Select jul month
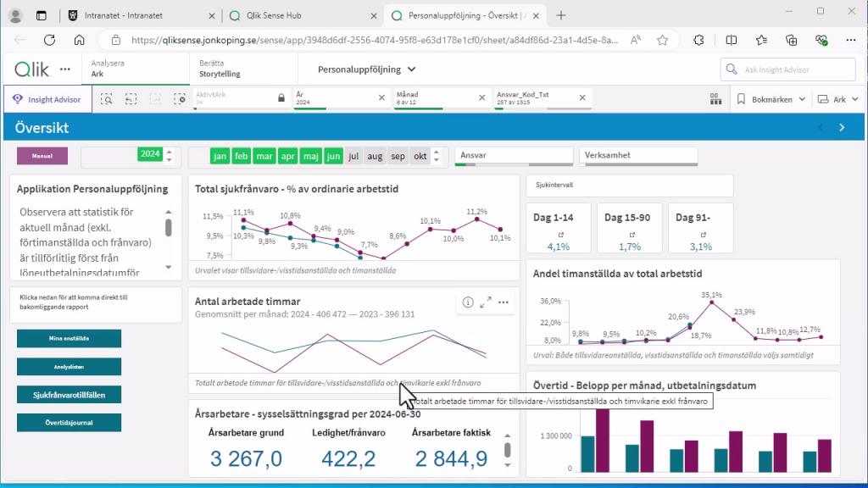 [353, 156]
